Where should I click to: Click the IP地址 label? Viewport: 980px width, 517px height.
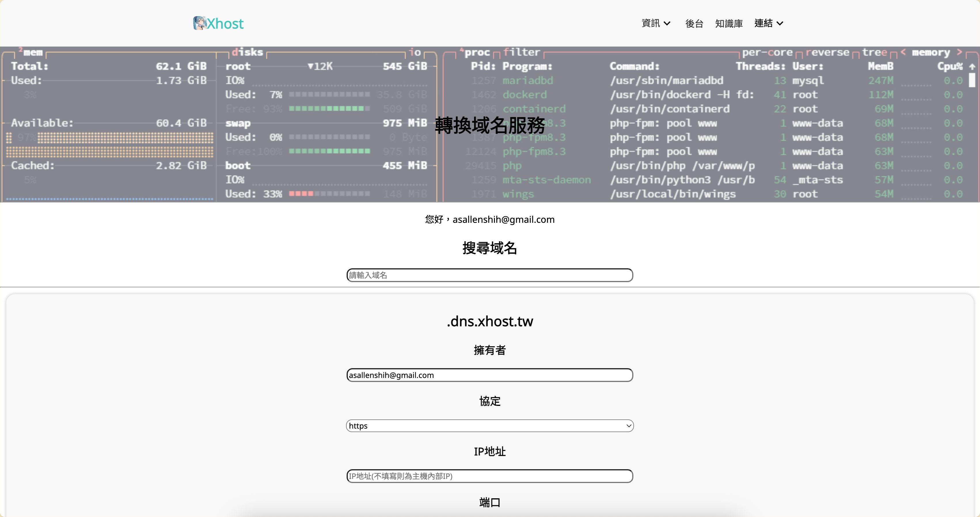pos(490,452)
